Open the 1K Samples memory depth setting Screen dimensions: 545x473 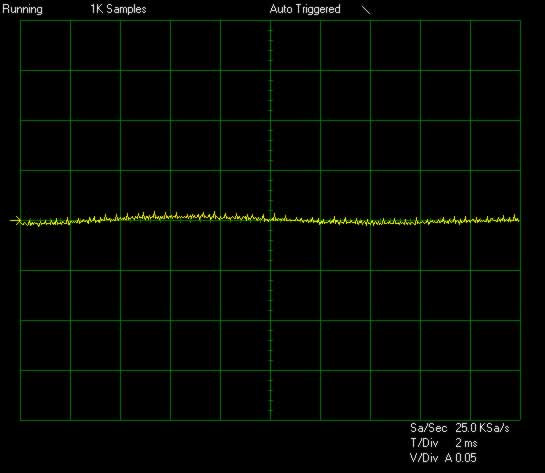[x=119, y=9]
